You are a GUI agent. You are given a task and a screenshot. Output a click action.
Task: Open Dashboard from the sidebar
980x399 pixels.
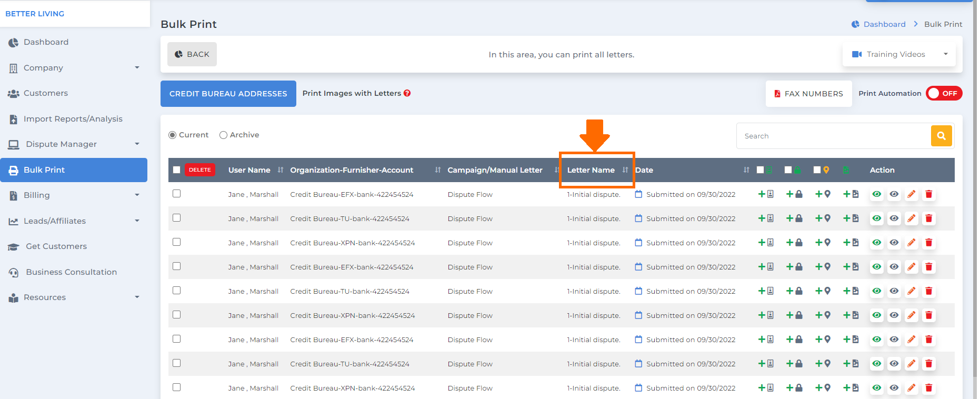[74, 42]
